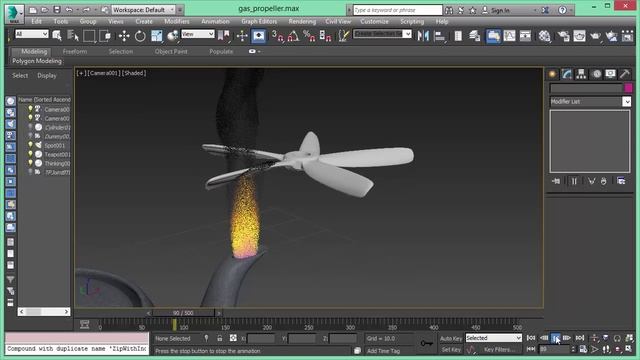This screenshot has height=360, width=640.
Task: Click Add Time Tag
Action: (383, 351)
